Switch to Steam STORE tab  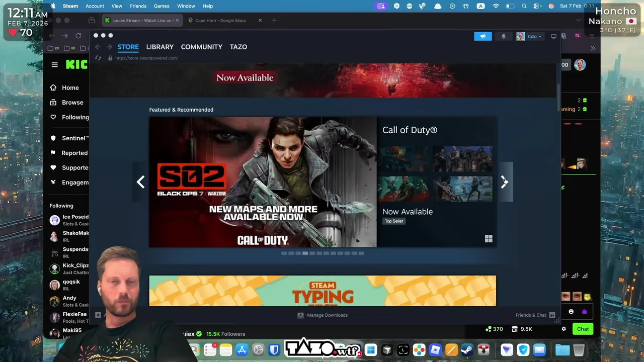[128, 47]
